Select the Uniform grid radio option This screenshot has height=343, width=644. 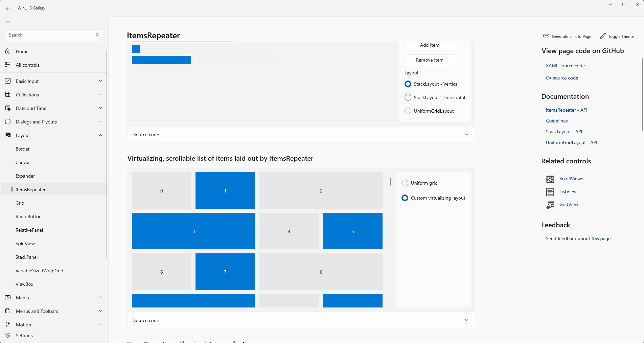(x=405, y=183)
